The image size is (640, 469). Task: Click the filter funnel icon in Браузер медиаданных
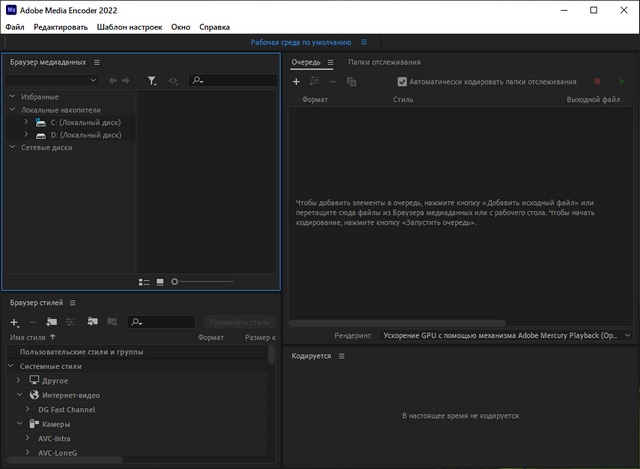152,80
